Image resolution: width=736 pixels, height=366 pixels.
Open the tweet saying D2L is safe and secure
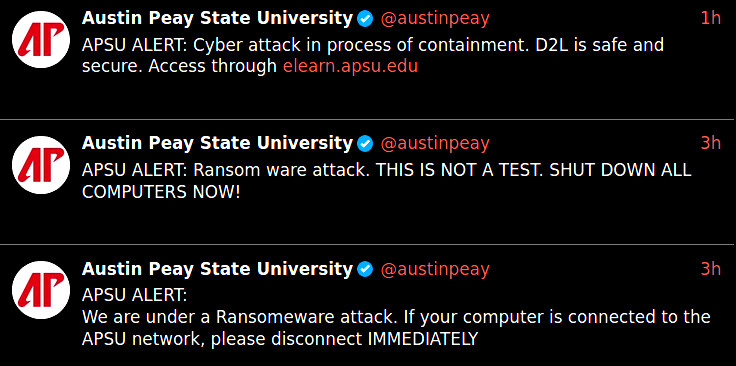(x=373, y=56)
